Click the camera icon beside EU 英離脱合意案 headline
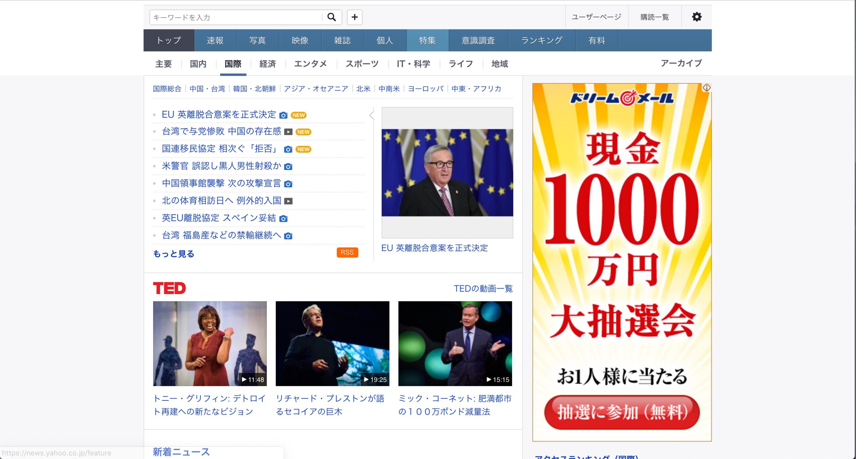Screen dimensions: 868x459 coord(283,115)
